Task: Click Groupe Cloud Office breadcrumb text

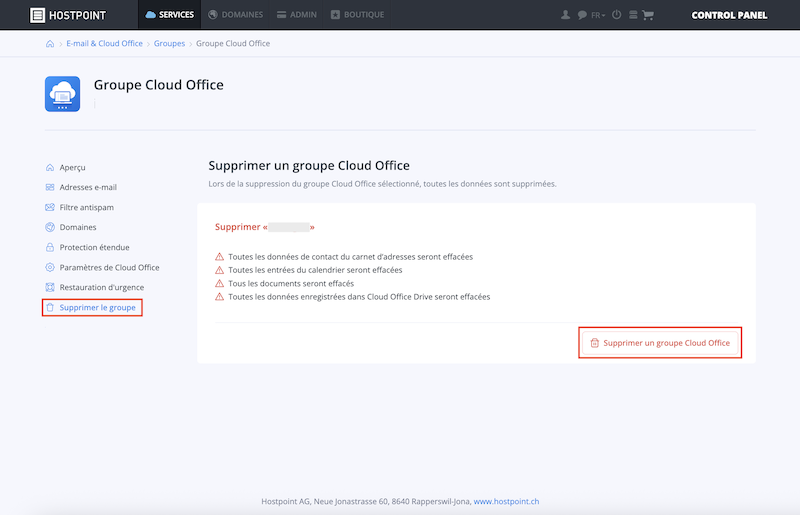Action: pos(233,43)
